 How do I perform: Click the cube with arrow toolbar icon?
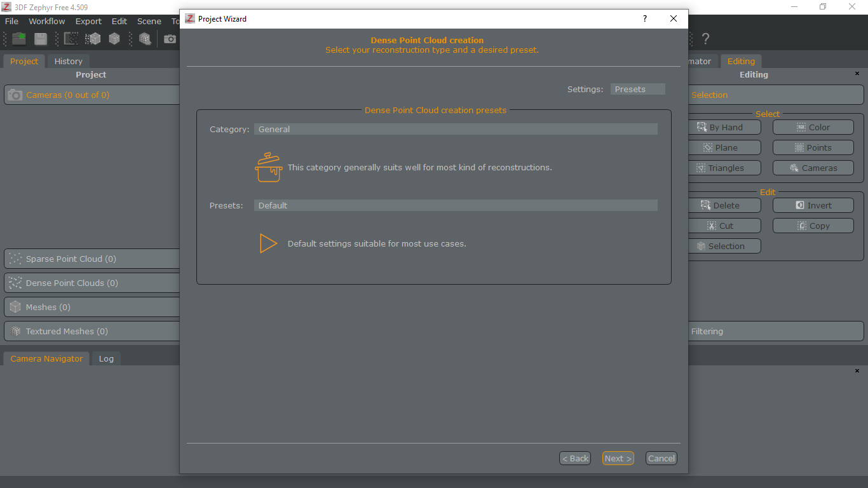tap(145, 39)
